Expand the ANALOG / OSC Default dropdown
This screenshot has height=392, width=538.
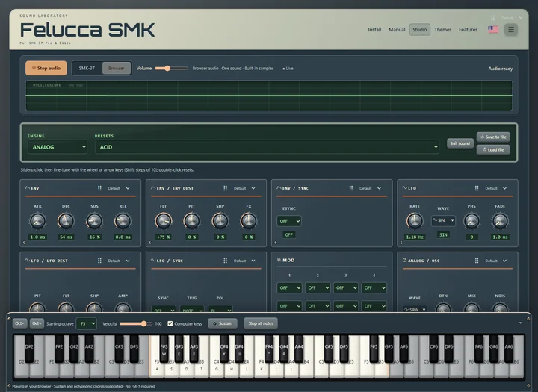tap(496, 261)
